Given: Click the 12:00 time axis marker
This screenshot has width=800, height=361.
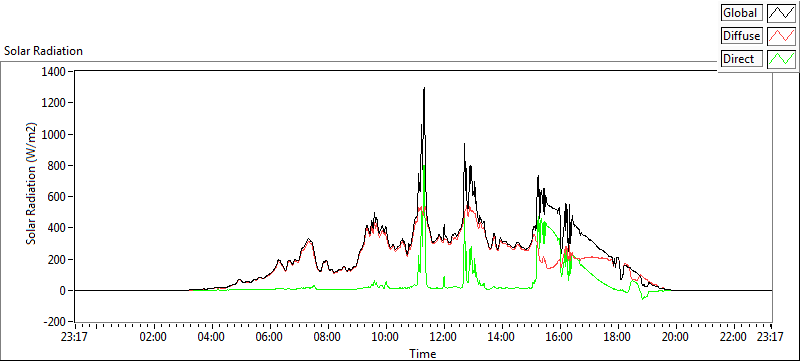Looking at the screenshot, I should [444, 337].
